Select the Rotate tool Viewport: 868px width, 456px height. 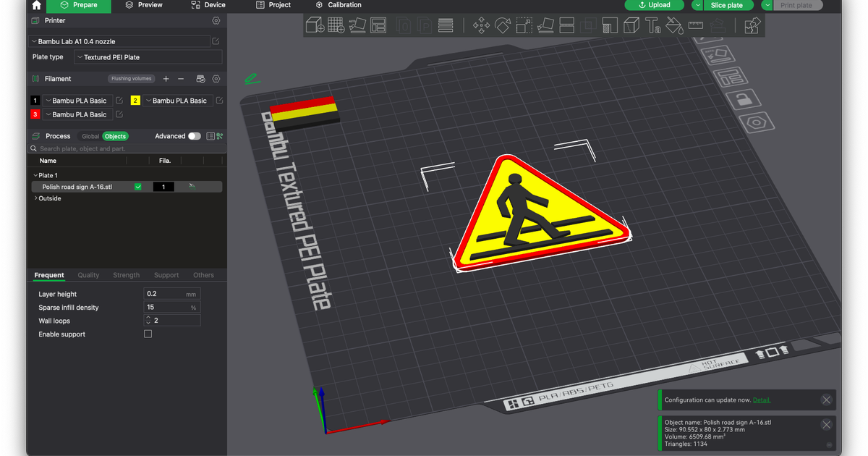point(502,25)
